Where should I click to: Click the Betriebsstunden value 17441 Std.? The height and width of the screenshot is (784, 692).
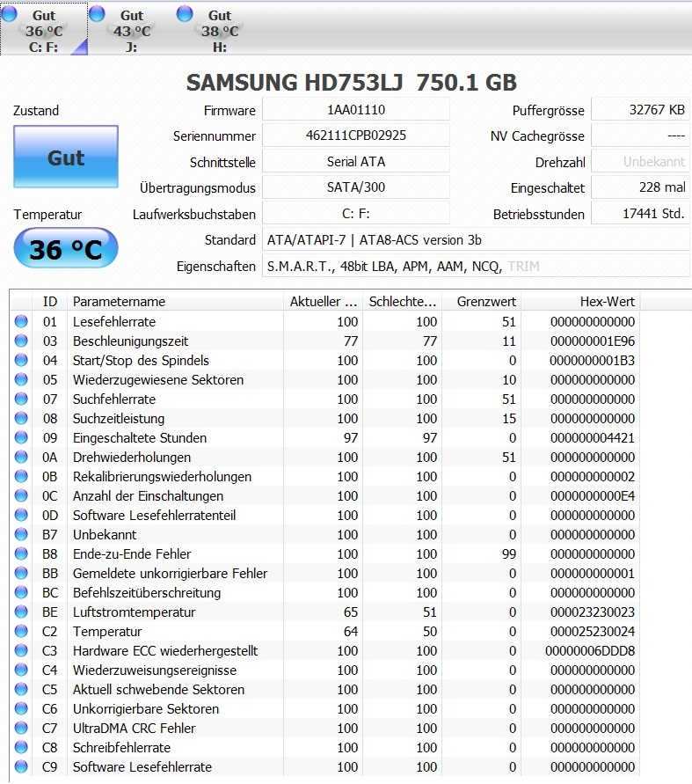coord(640,214)
